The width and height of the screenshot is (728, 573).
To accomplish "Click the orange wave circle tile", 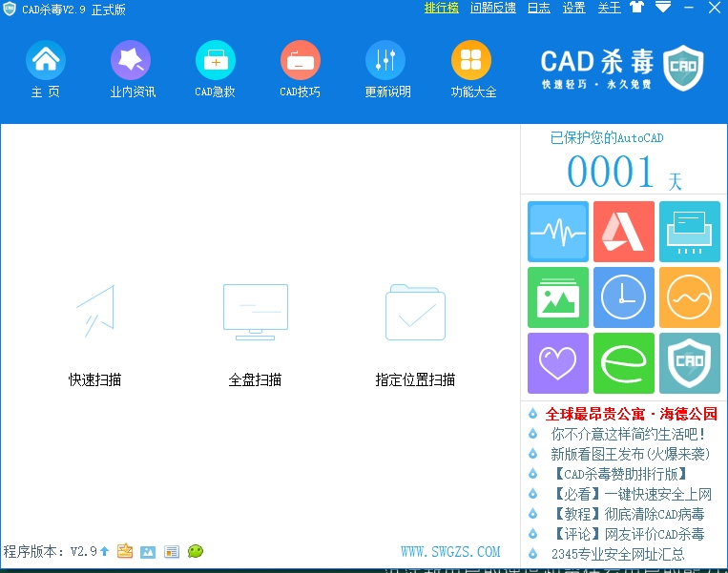I will pyautogui.click(x=690, y=297).
